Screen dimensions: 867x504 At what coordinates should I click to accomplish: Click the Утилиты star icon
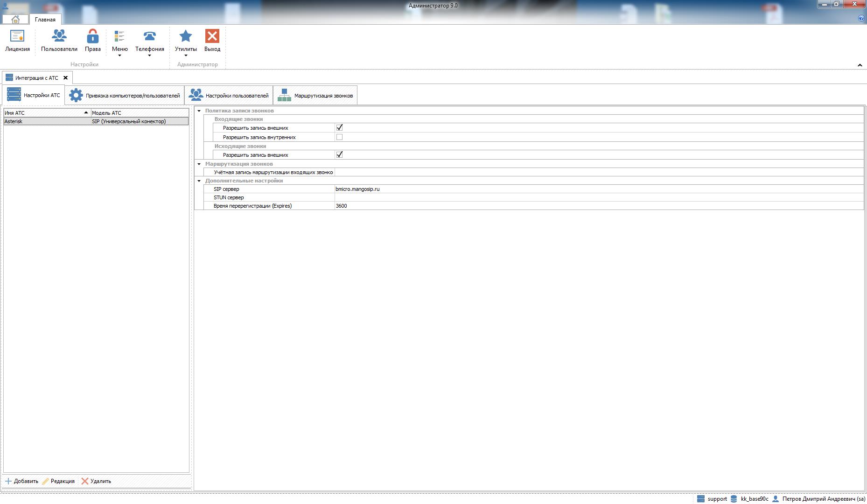186,36
